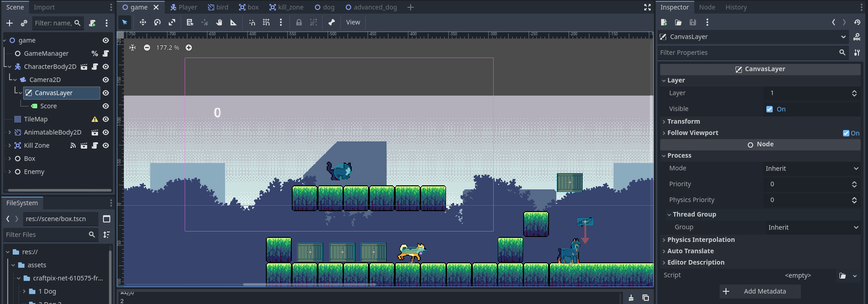The image size is (868, 304).
Task: Select the Rotate Mode tool
Action: 157,22
